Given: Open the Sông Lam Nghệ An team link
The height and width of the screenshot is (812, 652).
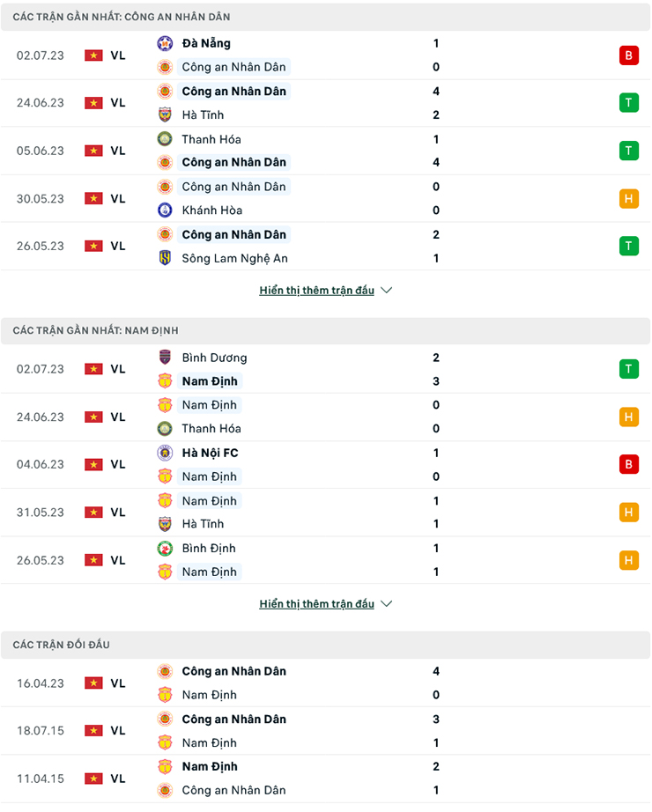Looking at the screenshot, I should coord(234,258).
